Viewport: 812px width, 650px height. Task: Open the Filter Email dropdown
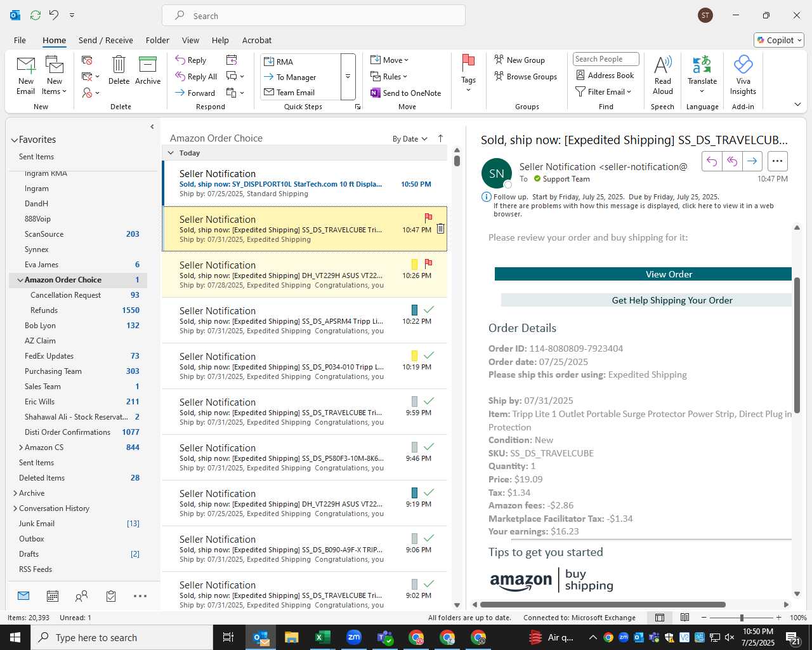pyautogui.click(x=603, y=92)
